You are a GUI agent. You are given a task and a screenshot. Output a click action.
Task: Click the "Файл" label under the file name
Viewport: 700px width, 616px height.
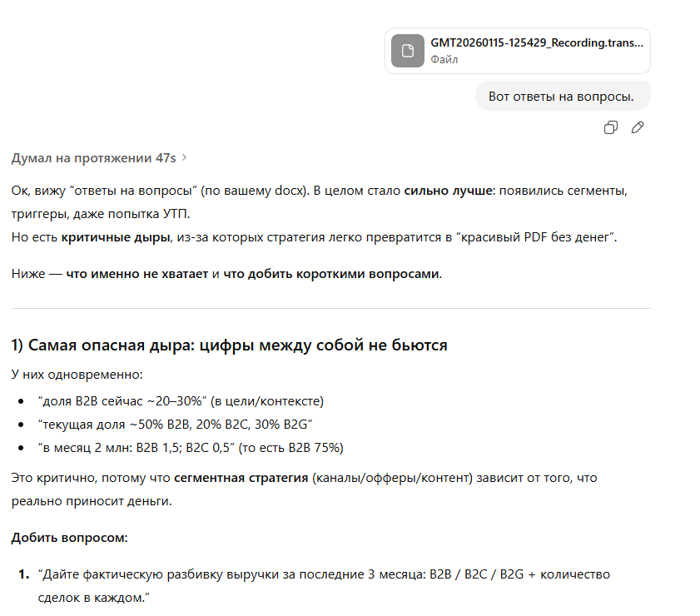point(444,60)
